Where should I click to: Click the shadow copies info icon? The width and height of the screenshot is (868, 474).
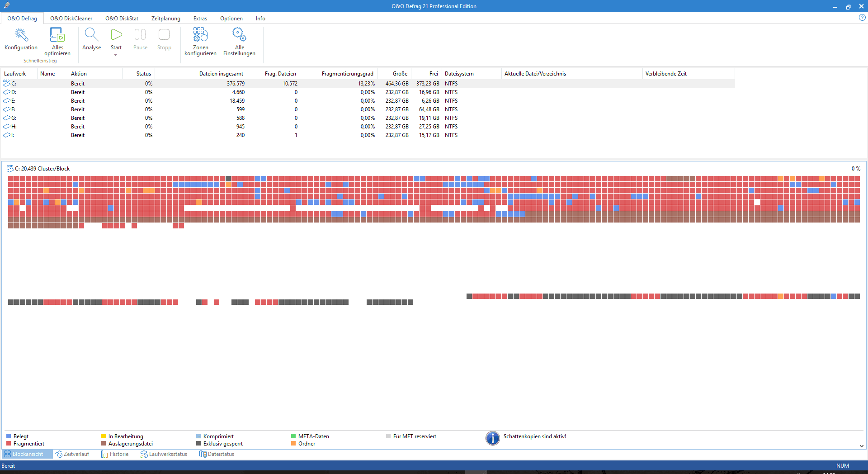point(492,438)
